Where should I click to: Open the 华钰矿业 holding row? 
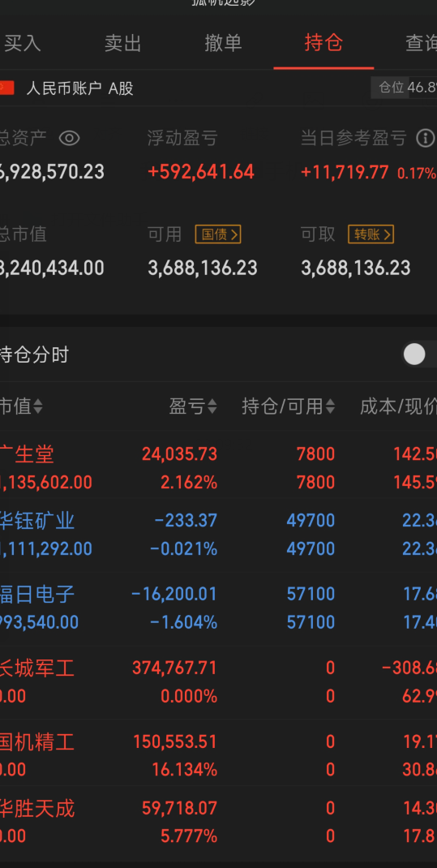pyautogui.click(x=219, y=535)
